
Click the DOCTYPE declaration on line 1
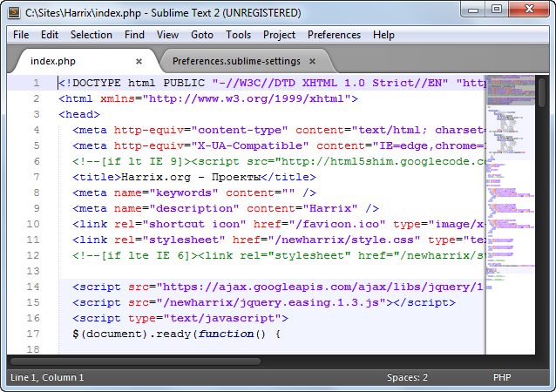pyautogui.click(x=273, y=83)
